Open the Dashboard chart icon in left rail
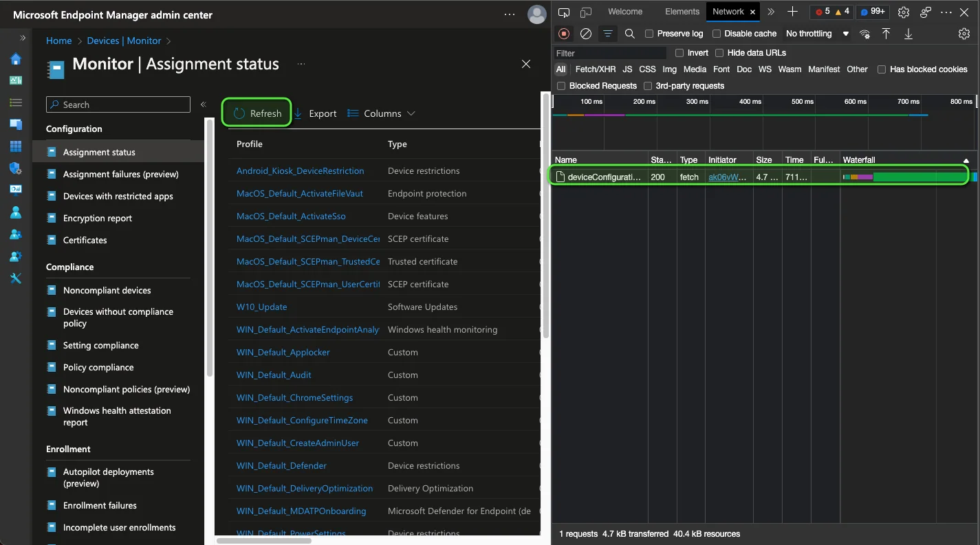Viewport: 980px width, 545px height. coord(16,80)
